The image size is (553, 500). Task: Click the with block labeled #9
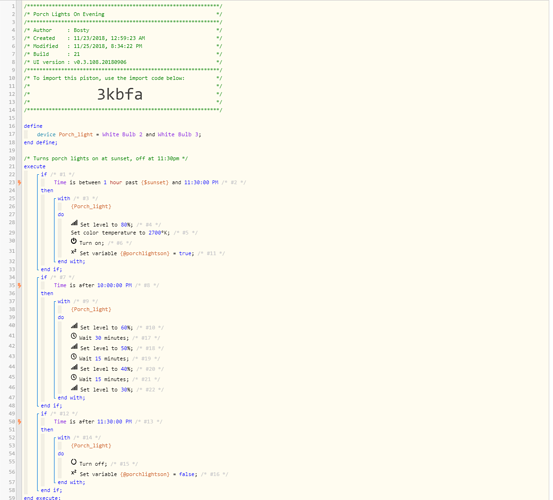point(64,301)
